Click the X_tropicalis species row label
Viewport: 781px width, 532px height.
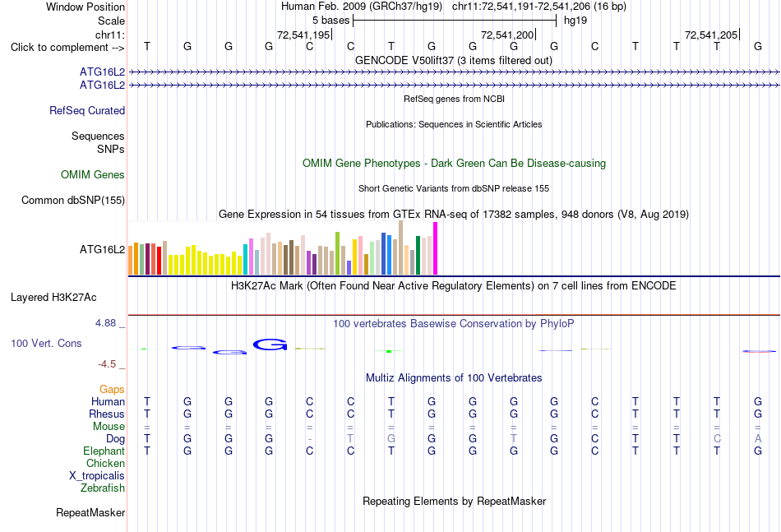[97, 476]
